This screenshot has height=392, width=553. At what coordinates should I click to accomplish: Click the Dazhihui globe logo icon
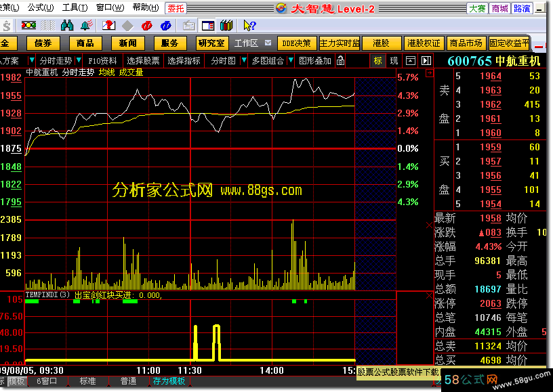tap(281, 7)
